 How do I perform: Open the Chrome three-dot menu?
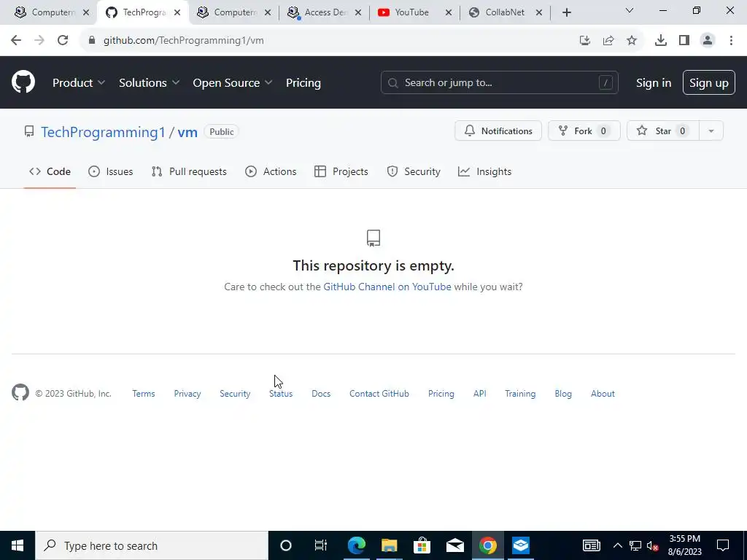(731, 41)
